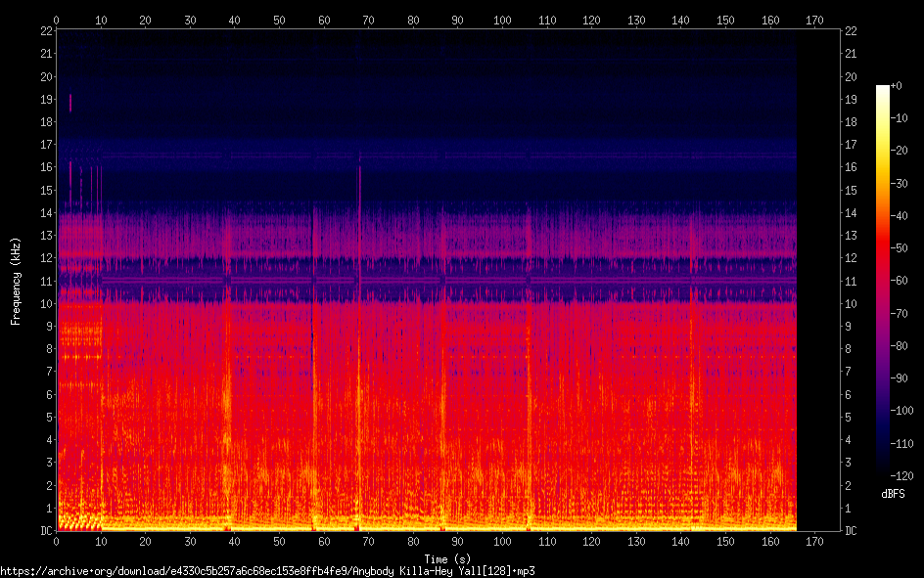The height and width of the screenshot is (578, 924).
Task: Click the DC label on the left frequency axis
Action: [45, 531]
